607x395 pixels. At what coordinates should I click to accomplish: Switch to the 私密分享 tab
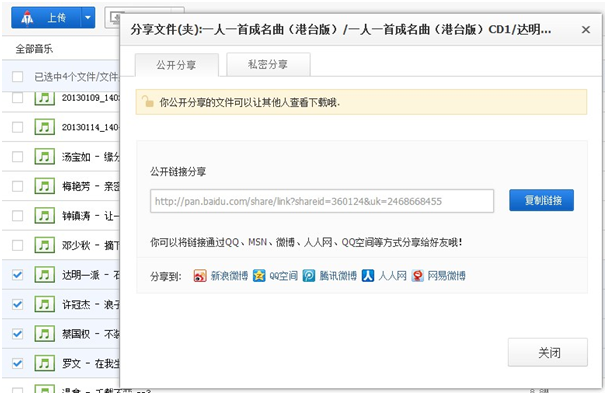[x=268, y=65]
